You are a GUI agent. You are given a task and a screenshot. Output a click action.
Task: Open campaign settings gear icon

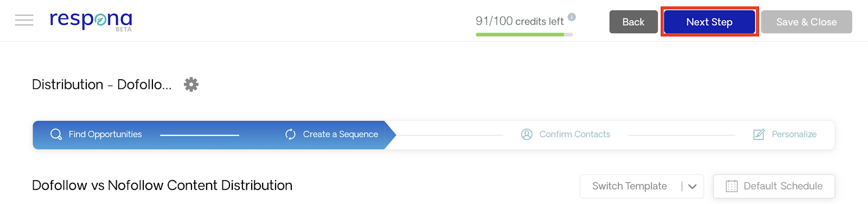coord(191,85)
